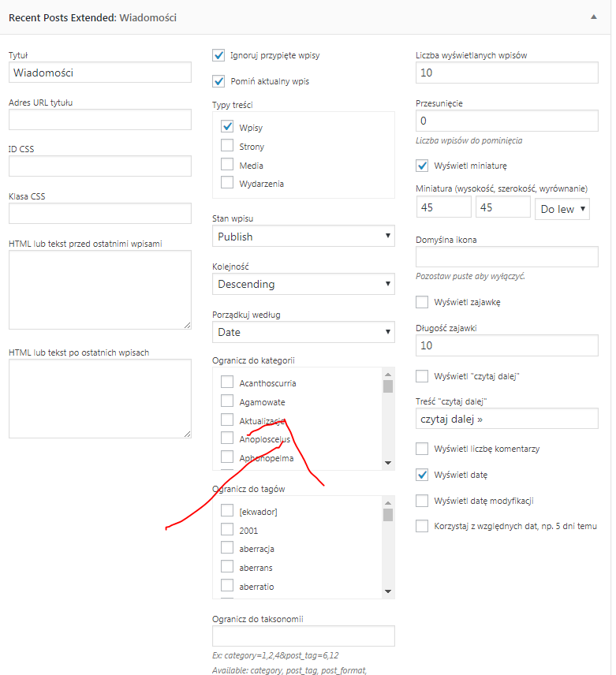Disable Wyświetl miniaturę checkbox
The height and width of the screenshot is (675, 616).
(422, 166)
